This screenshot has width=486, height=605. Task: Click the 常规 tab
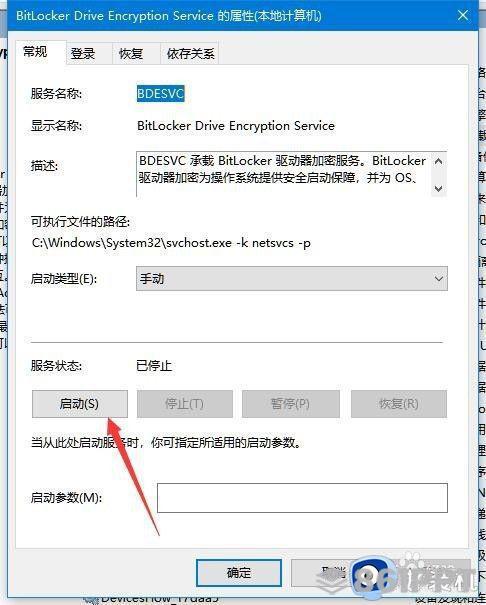(x=35, y=51)
